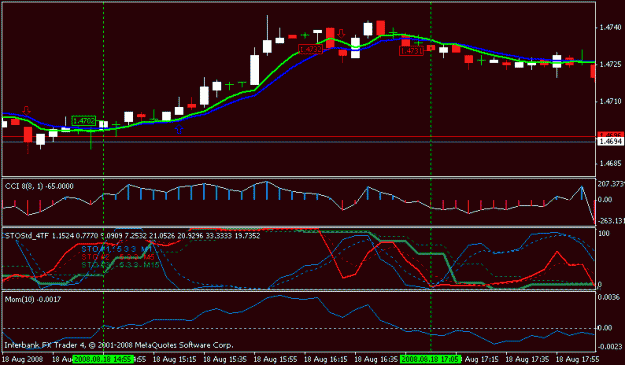Click the 1.4710 price scale value
625x365 pixels.
(610, 102)
